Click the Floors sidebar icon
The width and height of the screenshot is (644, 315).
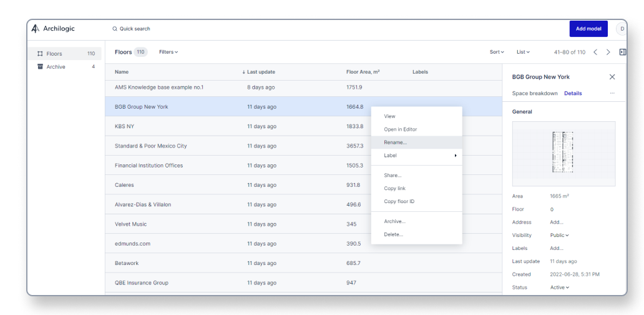point(40,54)
